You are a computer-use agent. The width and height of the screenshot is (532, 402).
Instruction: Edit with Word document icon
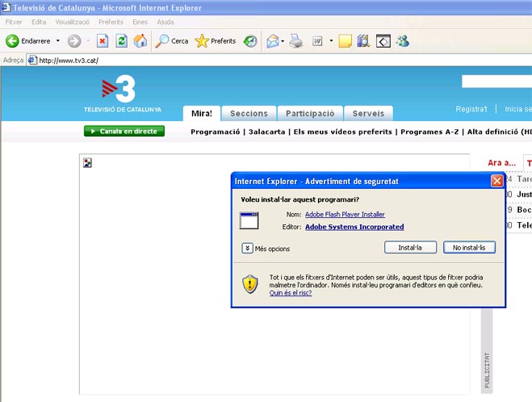317,41
